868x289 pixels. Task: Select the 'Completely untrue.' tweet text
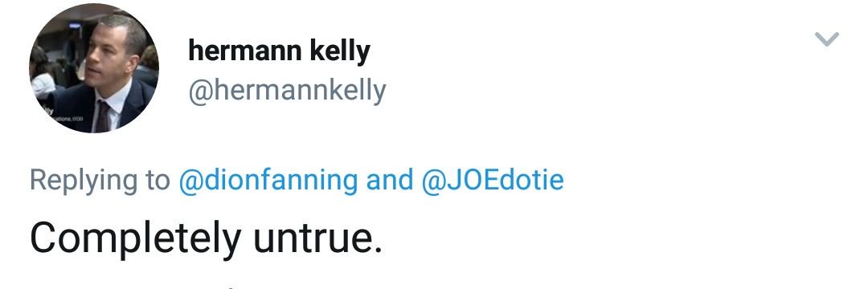click(206, 238)
